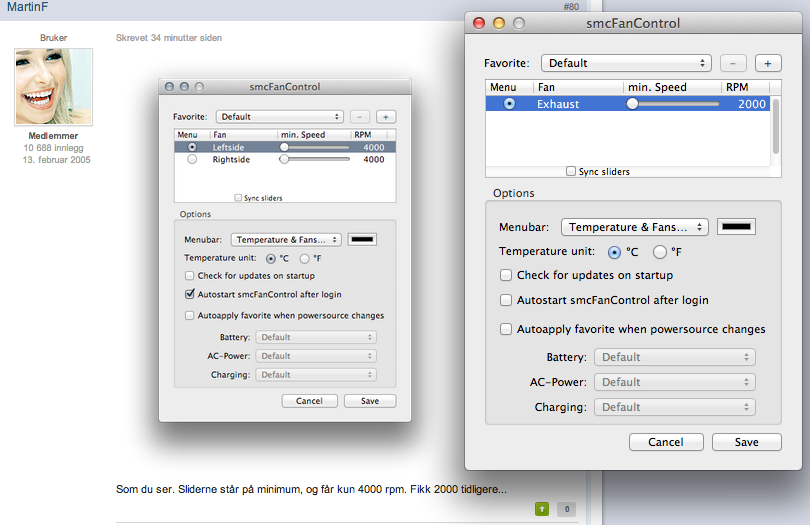Open post number #80 link
Screen dimensions: 810x525
coord(571,7)
